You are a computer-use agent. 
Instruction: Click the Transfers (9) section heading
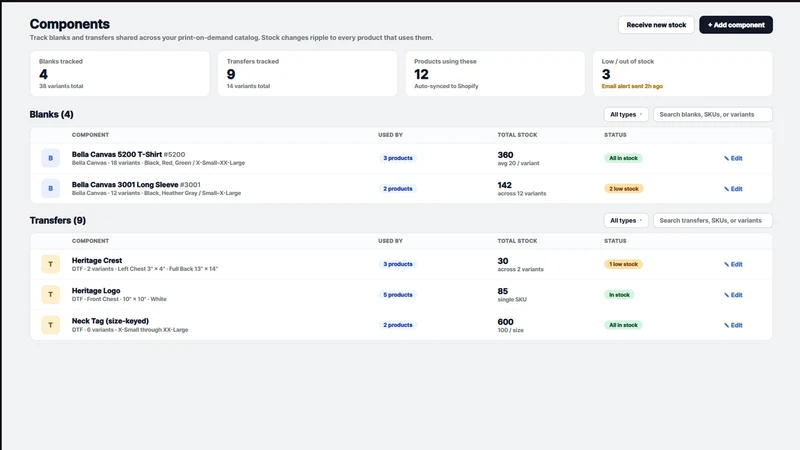coord(58,220)
